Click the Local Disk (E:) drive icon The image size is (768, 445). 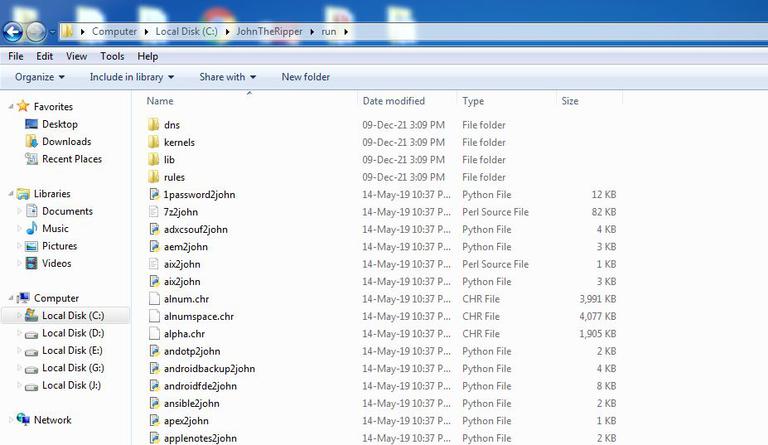pyautogui.click(x=31, y=351)
